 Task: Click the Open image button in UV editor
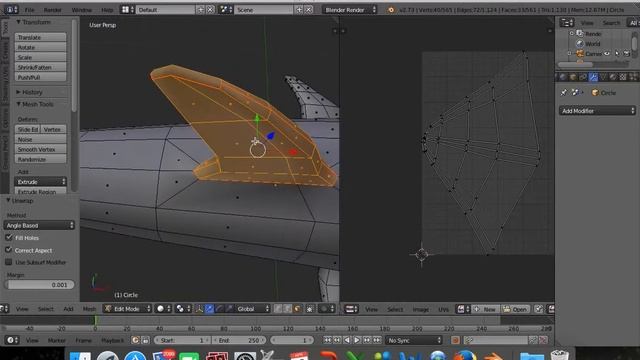(516, 309)
